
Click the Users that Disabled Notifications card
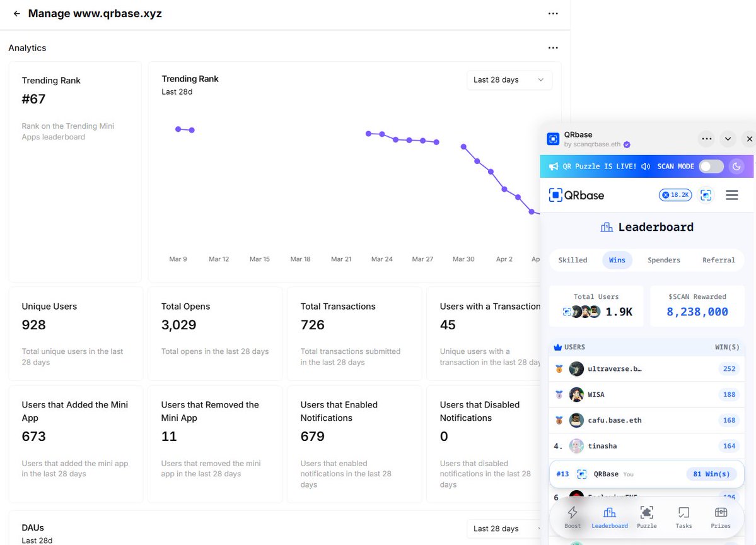click(x=484, y=444)
